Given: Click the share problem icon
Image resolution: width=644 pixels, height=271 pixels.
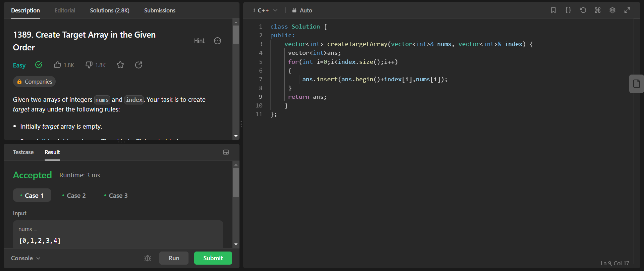Looking at the screenshot, I should point(139,65).
